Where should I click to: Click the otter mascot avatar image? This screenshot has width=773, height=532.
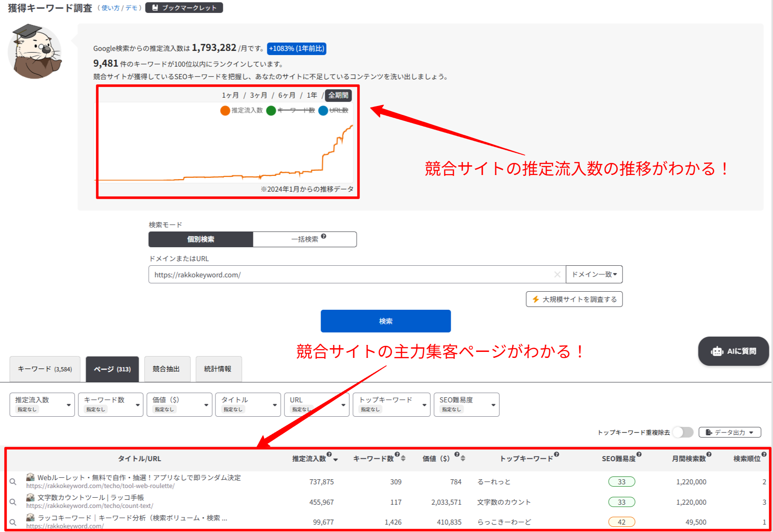[35, 51]
